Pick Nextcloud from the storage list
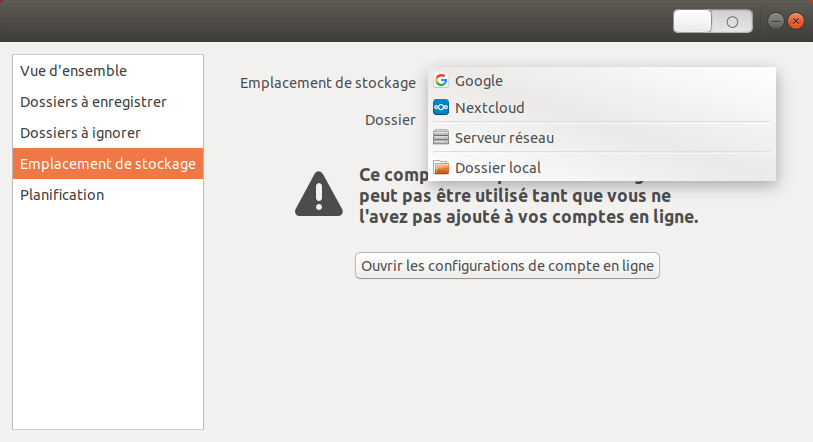The height and width of the screenshot is (442, 813). [x=489, y=108]
